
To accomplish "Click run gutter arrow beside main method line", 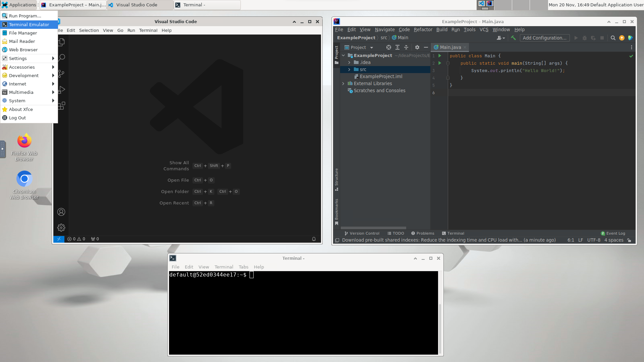I will 440,63.
